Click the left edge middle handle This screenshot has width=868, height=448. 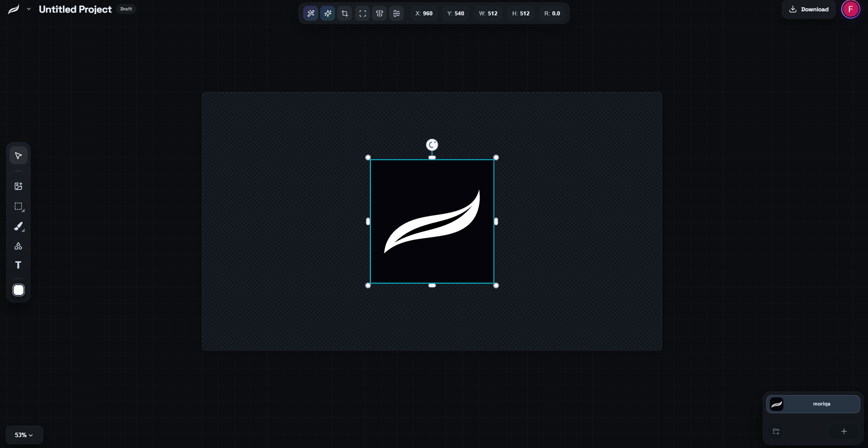[x=368, y=222]
